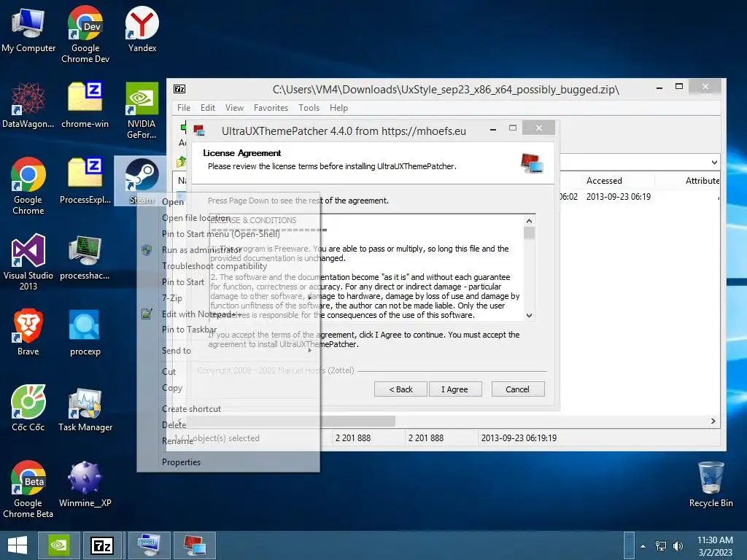The width and height of the screenshot is (747, 560).
Task: Select the procexp desktop icon
Action: click(85, 332)
